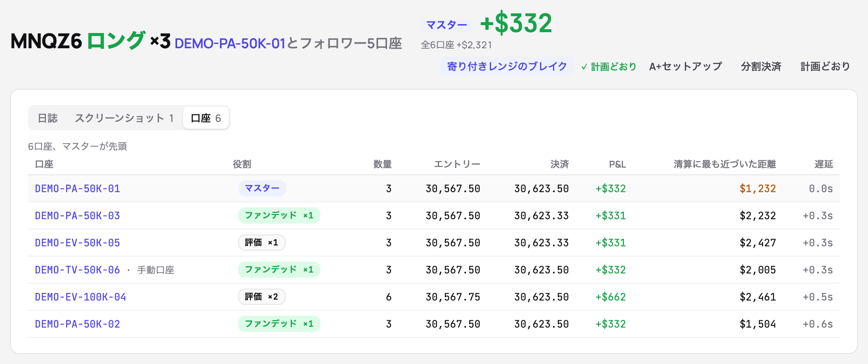The width and height of the screenshot is (868, 364).
Task: Click the 30,567.75 entry price
Action: [x=453, y=297]
